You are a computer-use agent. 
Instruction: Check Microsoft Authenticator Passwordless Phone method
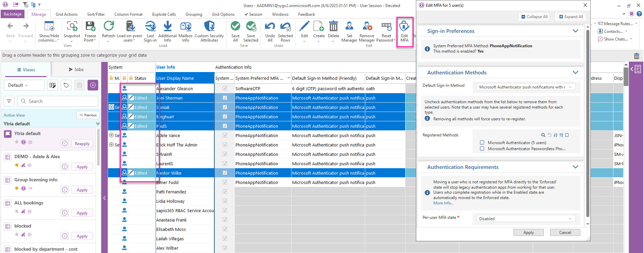pyautogui.click(x=482, y=148)
